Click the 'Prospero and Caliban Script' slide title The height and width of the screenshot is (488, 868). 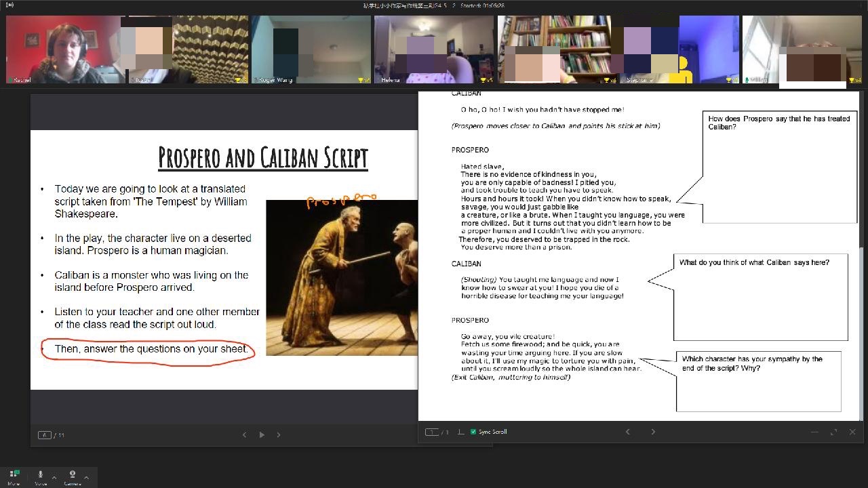point(263,157)
